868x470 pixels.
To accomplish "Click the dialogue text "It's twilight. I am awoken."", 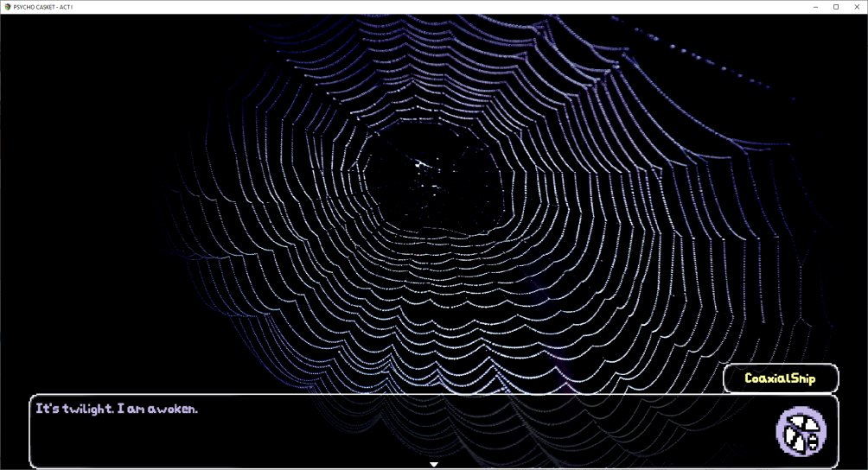I will pyautogui.click(x=117, y=409).
